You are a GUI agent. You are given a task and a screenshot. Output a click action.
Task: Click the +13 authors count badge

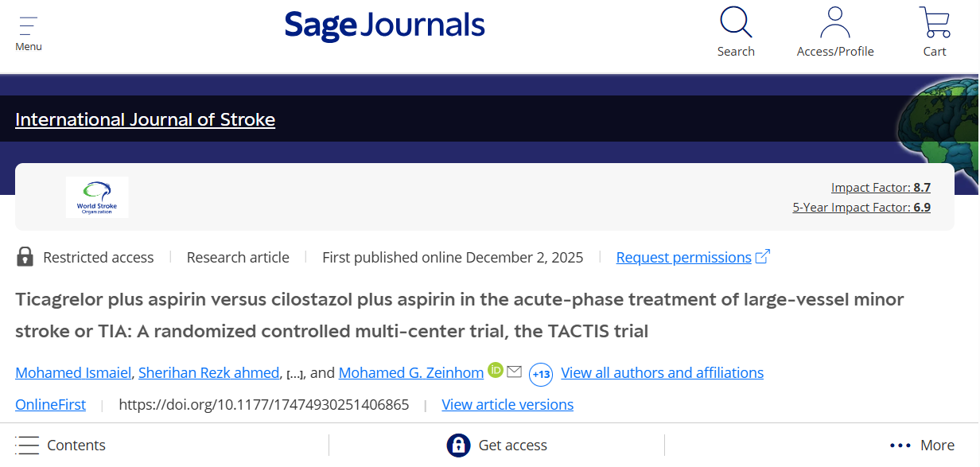[x=540, y=374]
